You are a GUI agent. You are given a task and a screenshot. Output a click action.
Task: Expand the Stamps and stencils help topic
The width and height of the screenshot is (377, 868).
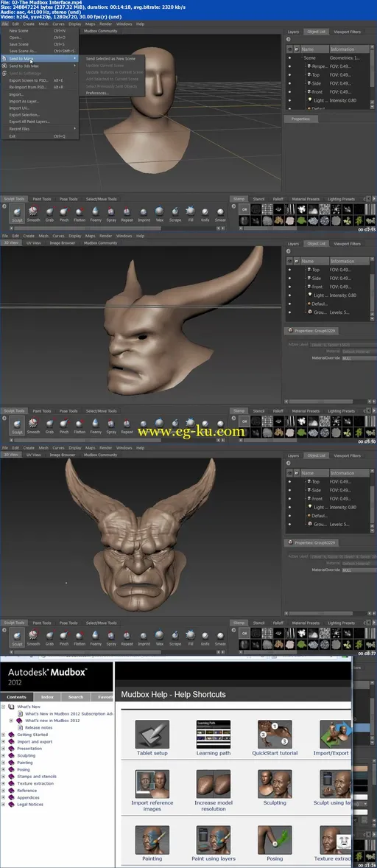(x=4, y=777)
